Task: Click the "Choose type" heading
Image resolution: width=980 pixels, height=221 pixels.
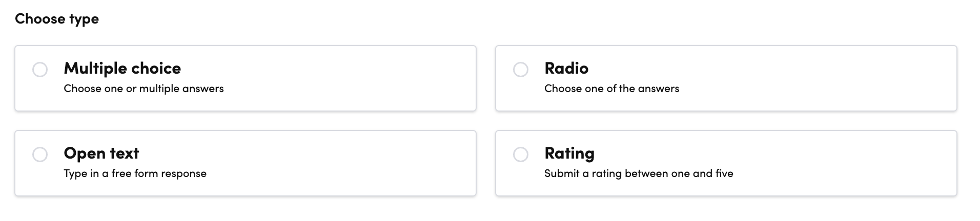Action: 57,19
